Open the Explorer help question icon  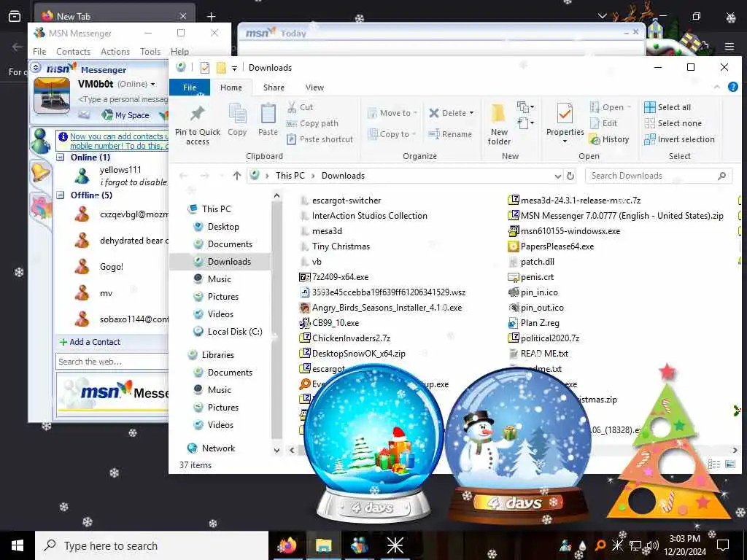click(x=732, y=87)
